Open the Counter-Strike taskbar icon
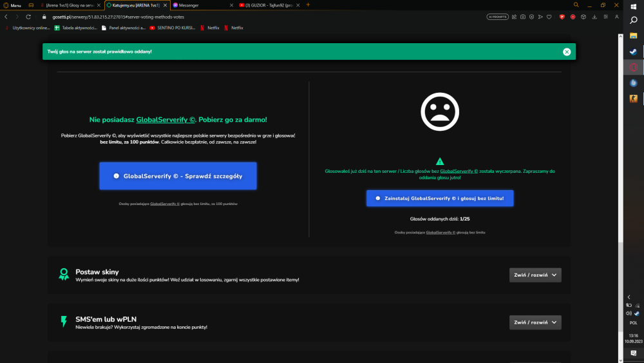 pos(633,99)
